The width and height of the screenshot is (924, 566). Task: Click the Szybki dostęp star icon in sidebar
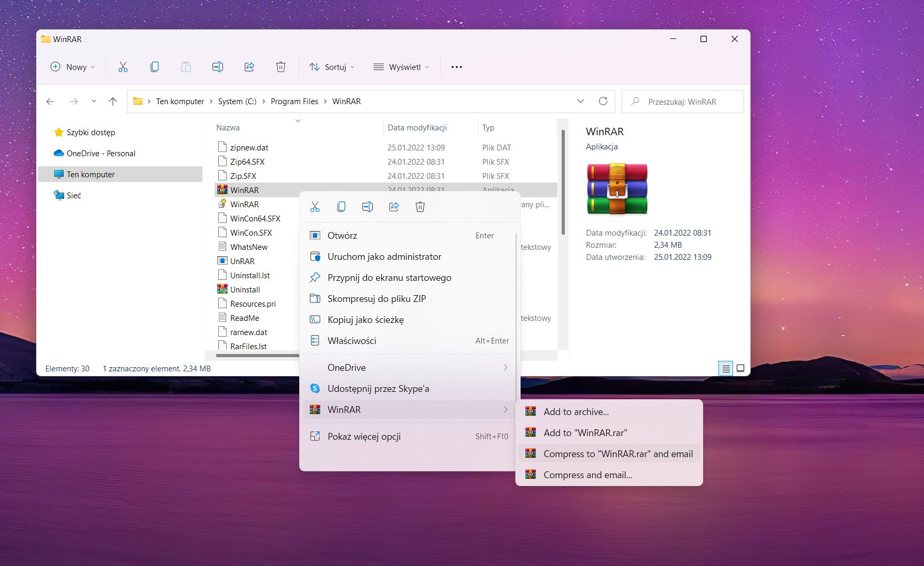59,132
